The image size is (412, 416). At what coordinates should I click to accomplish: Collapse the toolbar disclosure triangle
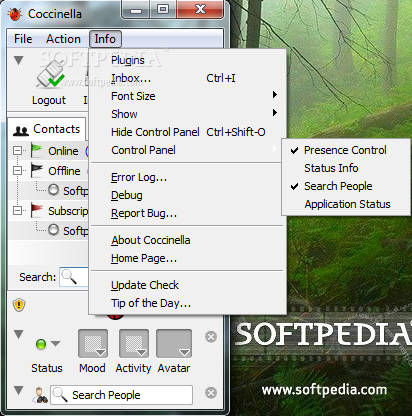tap(19, 60)
